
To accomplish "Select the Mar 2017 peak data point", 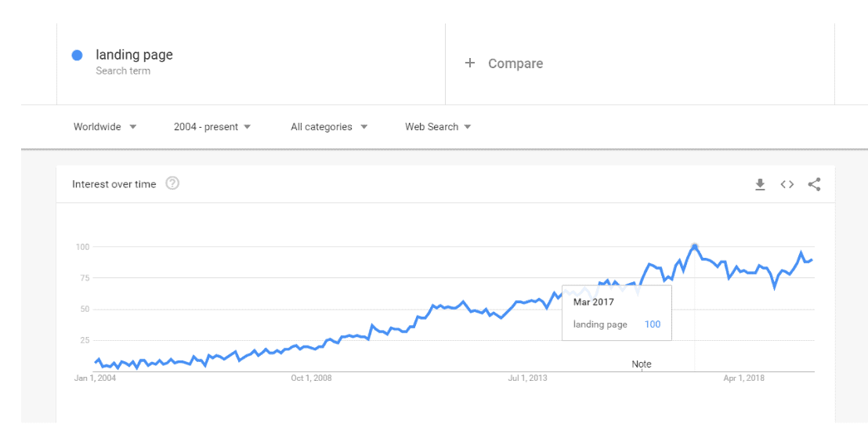I will click(x=695, y=247).
